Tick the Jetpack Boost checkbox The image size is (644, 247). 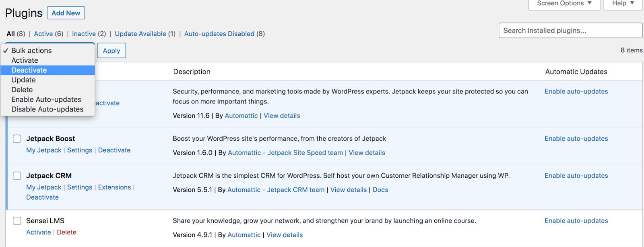pyautogui.click(x=17, y=139)
